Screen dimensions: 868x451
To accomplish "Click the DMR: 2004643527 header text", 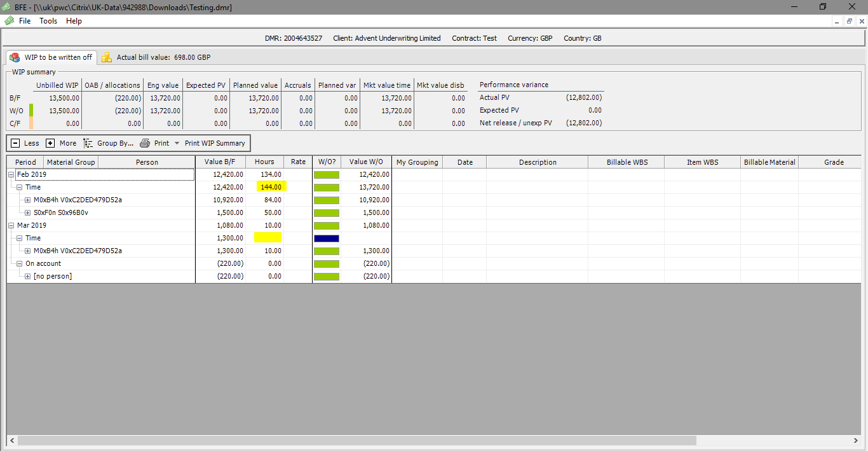I will click(x=294, y=38).
